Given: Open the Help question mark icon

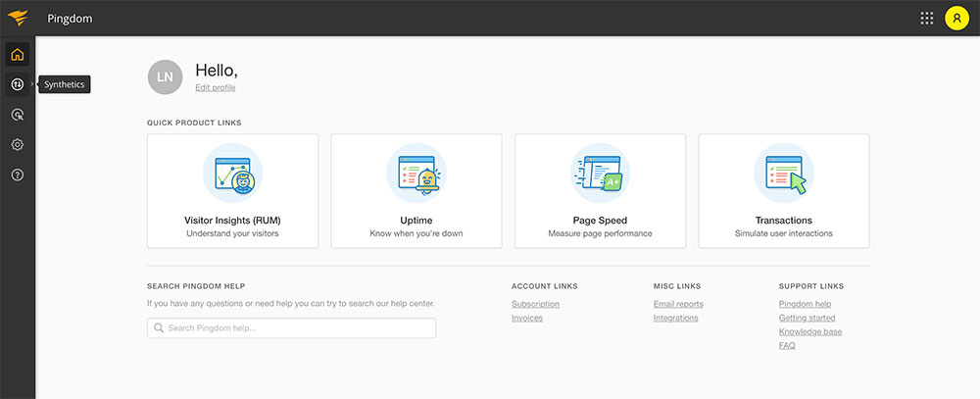Looking at the screenshot, I should coord(18,175).
